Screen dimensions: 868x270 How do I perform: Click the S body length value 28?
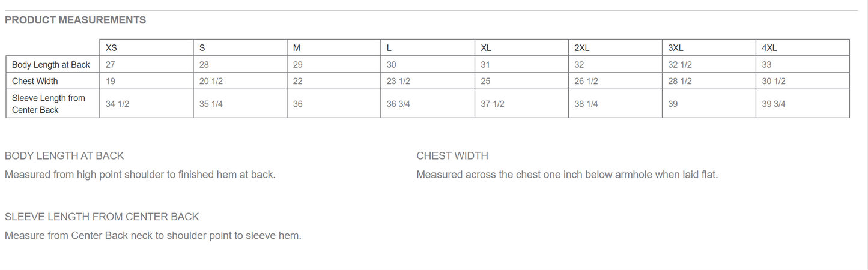point(204,65)
